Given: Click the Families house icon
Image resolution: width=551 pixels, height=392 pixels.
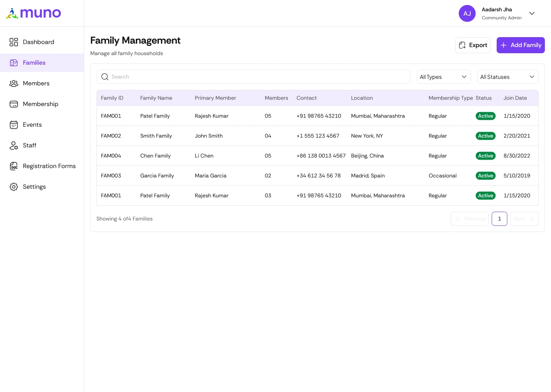Looking at the screenshot, I should [14, 63].
